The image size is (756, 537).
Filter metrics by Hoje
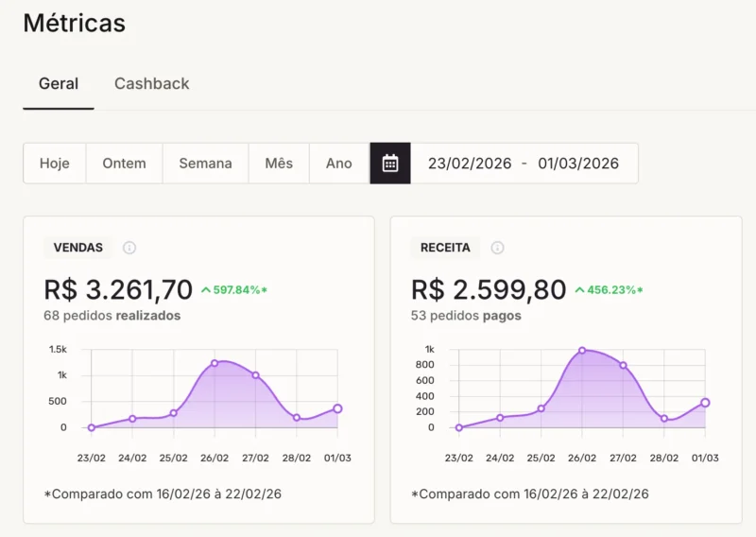coord(55,163)
